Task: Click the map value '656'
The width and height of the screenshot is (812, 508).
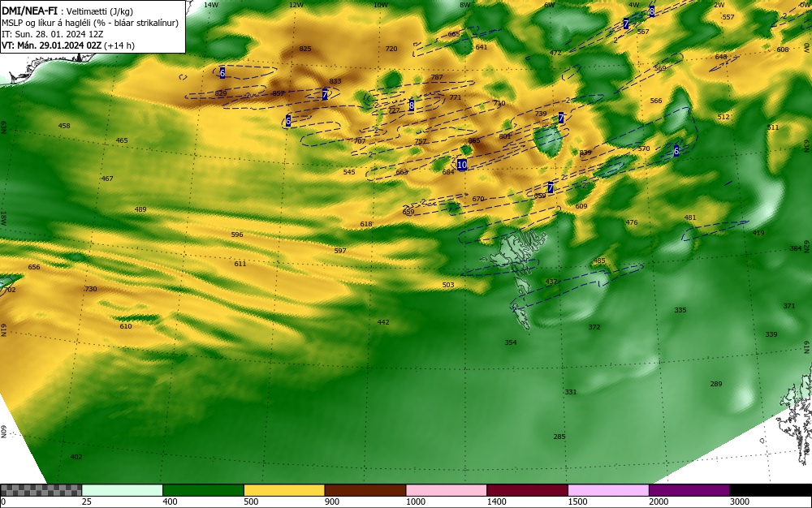Action: pos(34,268)
